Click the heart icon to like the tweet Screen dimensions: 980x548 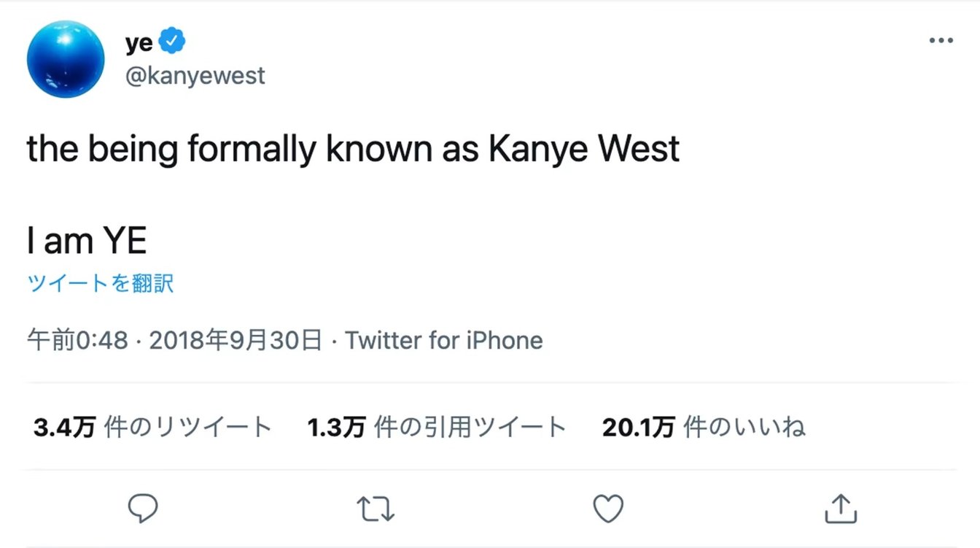(609, 508)
